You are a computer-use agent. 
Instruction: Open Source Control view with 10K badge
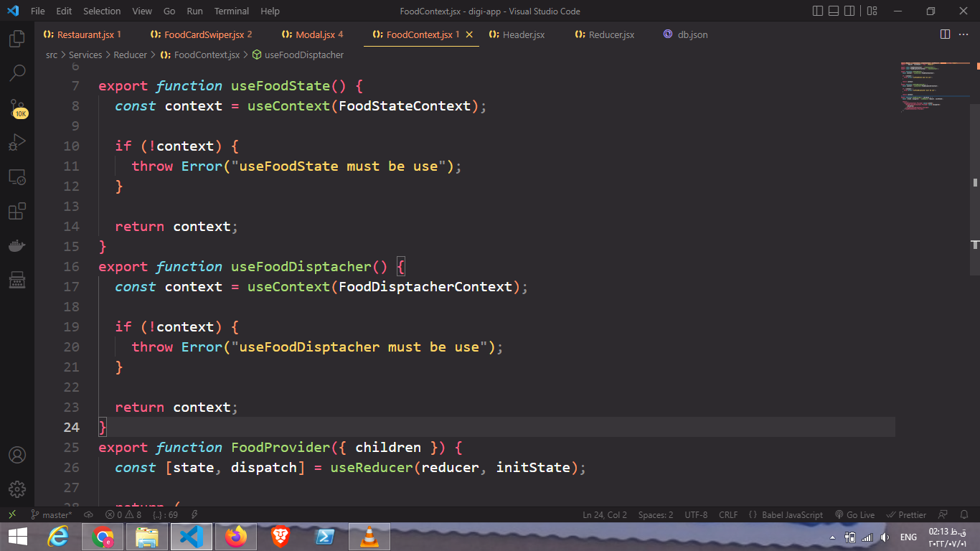coord(17,109)
